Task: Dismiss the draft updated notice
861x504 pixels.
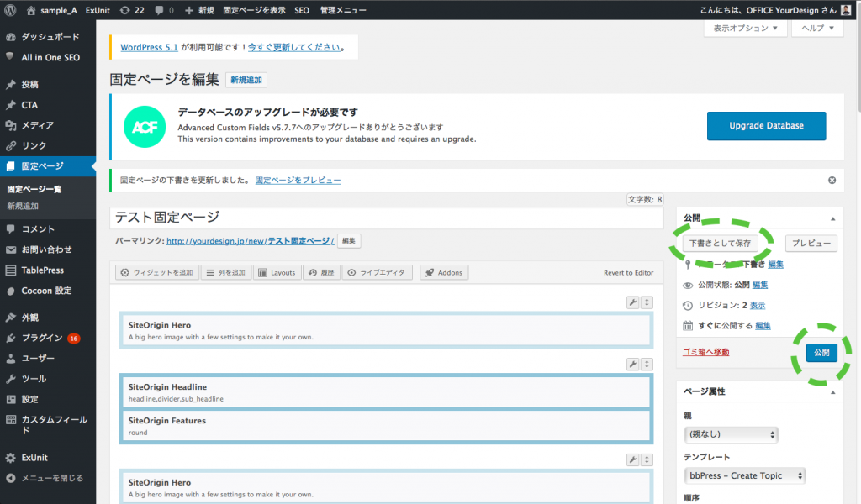Action: pyautogui.click(x=832, y=180)
